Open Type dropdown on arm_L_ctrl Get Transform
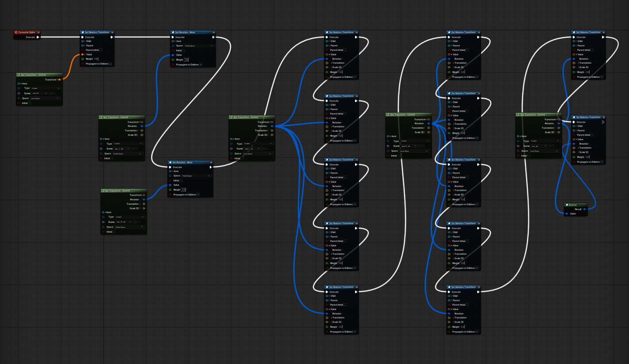The height and width of the screenshot is (364, 629). click(x=128, y=144)
